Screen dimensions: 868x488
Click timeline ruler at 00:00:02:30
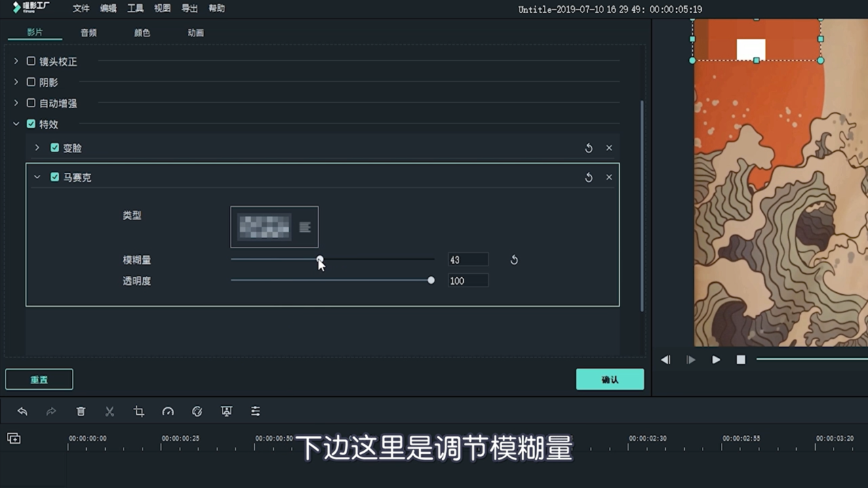pos(648,439)
